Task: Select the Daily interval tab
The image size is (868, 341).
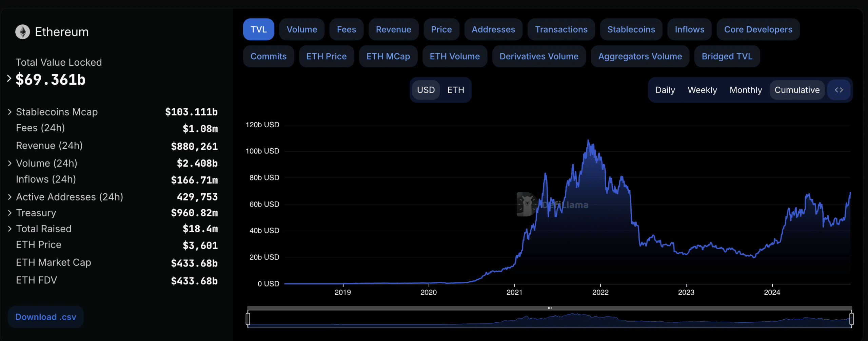Action: coord(665,90)
